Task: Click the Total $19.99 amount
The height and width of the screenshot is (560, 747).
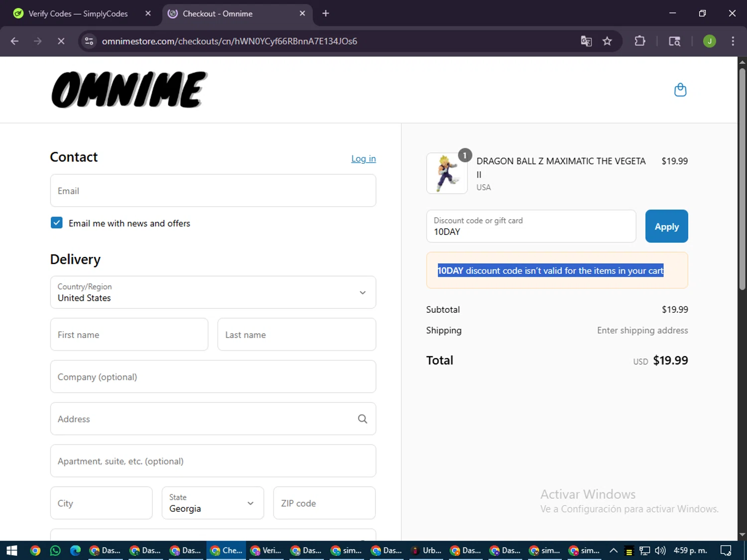Action: click(670, 360)
